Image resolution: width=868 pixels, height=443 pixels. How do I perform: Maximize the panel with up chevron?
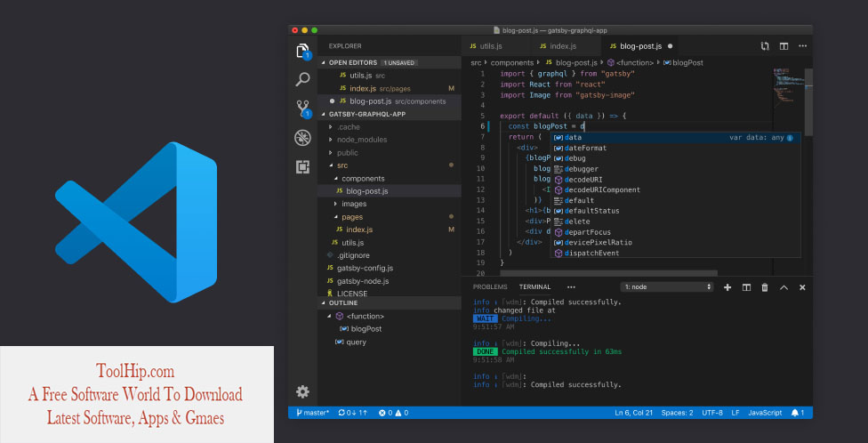784,287
